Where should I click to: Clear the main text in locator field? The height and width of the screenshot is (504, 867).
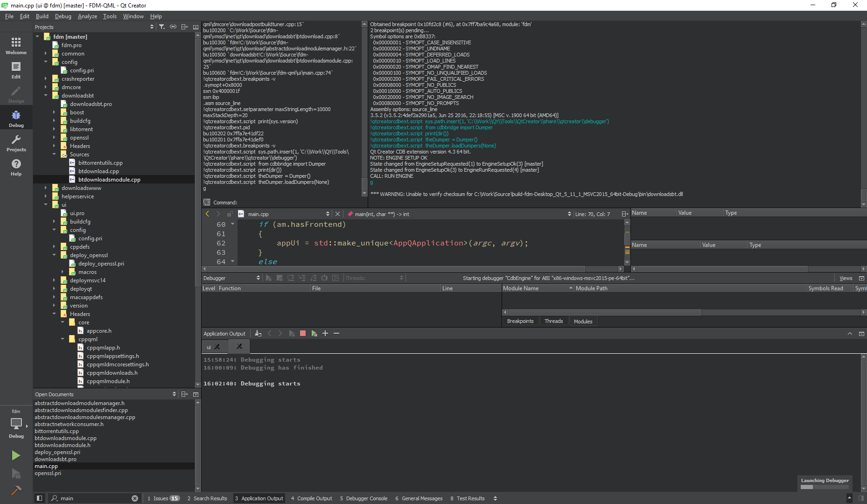[135, 498]
